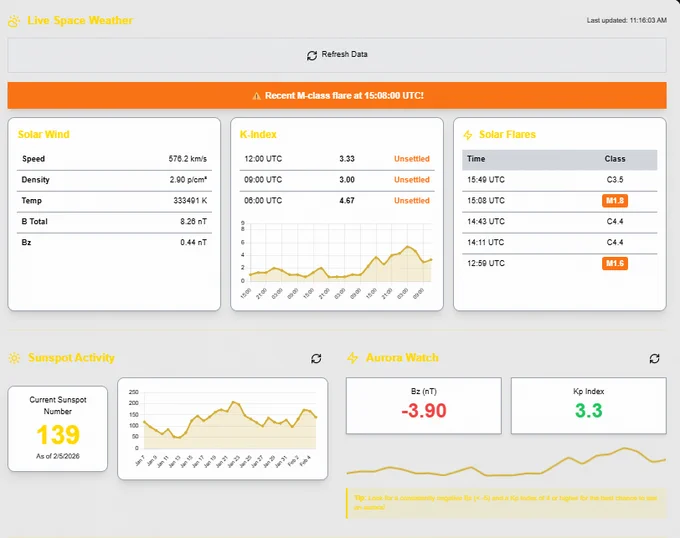
Task: Click the circular arrows icon beside Refresh Data
Action: tap(312, 55)
